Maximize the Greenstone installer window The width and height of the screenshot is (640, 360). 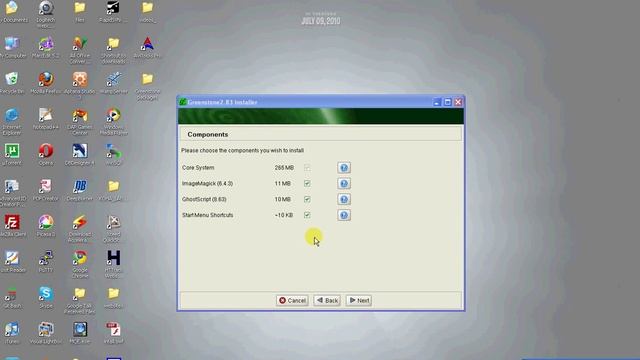[447, 102]
